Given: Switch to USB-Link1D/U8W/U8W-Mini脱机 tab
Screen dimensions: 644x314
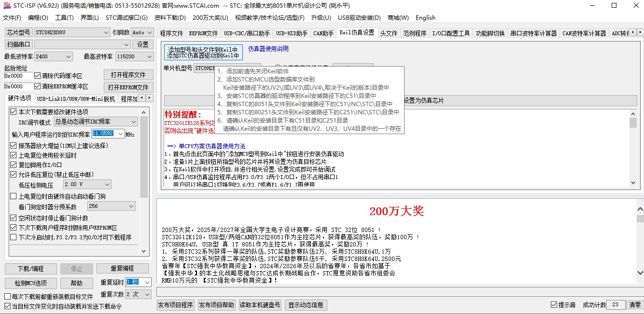Looking at the screenshot, I should pyautogui.click(x=76, y=99).
